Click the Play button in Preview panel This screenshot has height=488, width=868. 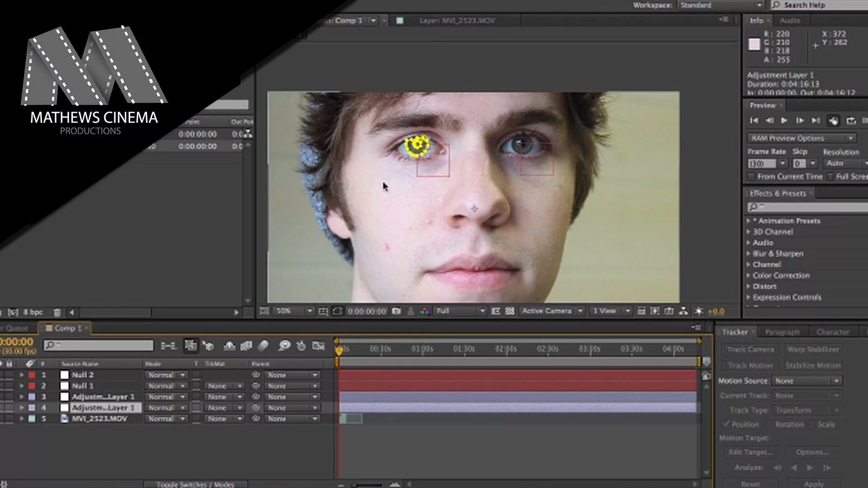coord(784,121)
